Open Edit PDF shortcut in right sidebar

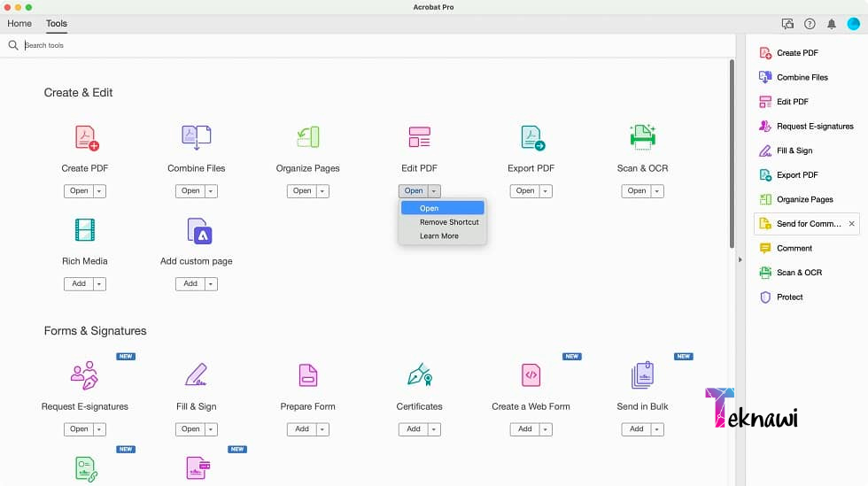pyautogui.click(x=784, y=102)
